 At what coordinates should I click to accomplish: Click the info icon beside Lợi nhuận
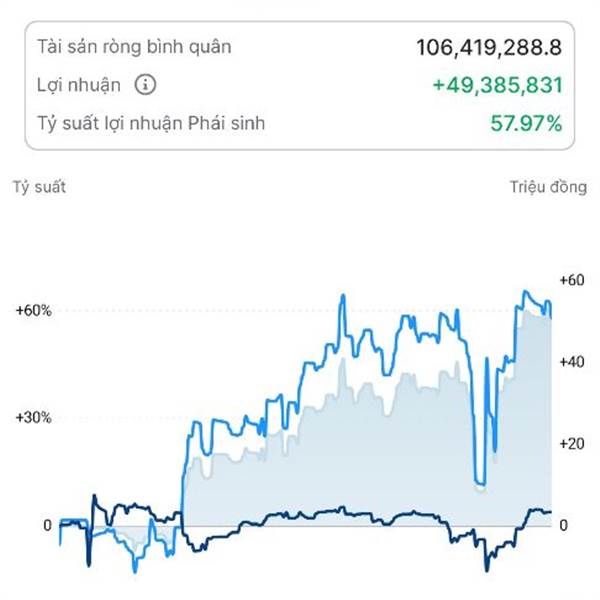pyautogui.click(x=145, y=85)
